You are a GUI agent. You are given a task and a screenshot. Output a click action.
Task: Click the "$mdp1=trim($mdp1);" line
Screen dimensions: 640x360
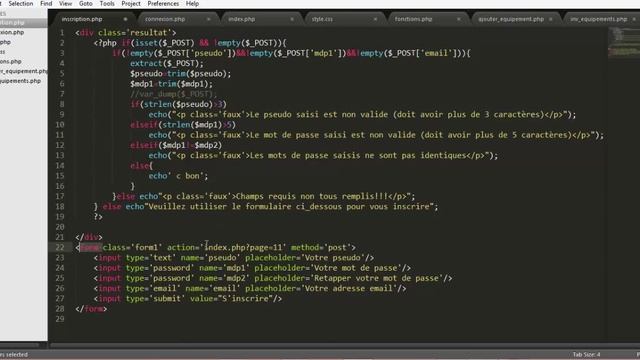171,84
